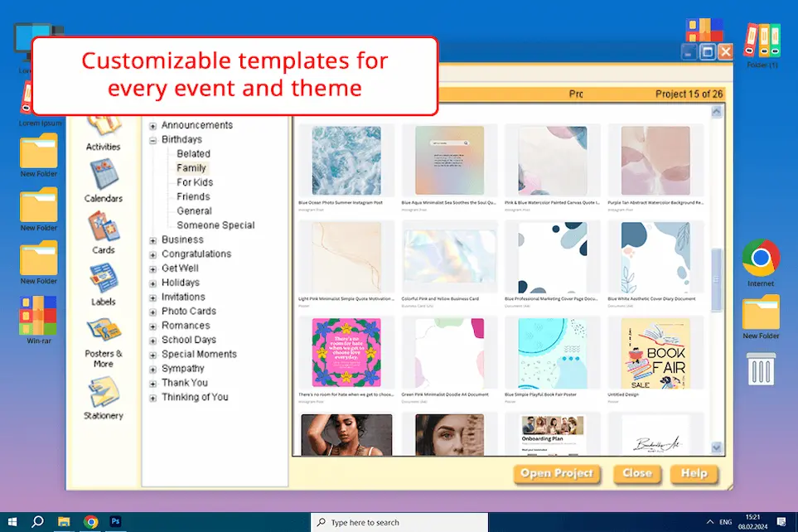798x532 pixels.
Task: Click the template list scroll up arrow
Action: point(716,112)
